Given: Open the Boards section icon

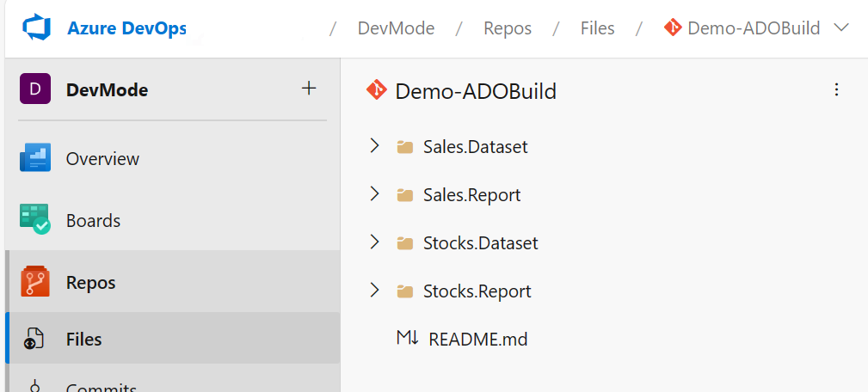Looking at the screenshot, I should [x=35, y=220].
